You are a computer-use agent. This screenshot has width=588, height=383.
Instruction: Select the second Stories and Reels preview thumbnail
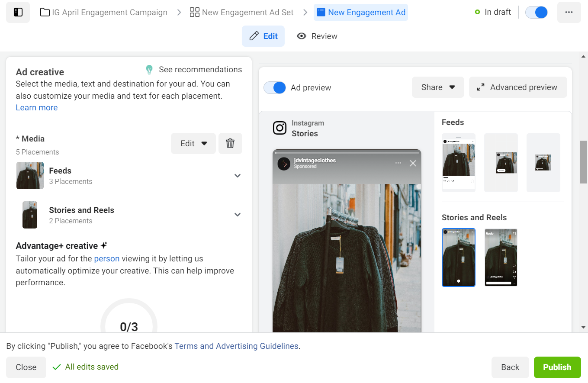pos(501,257)
